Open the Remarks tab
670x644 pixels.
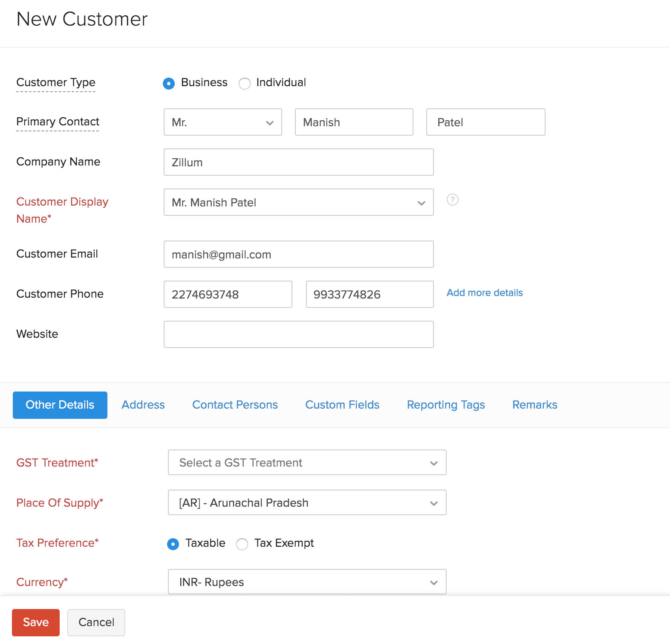tap(534, 405)
